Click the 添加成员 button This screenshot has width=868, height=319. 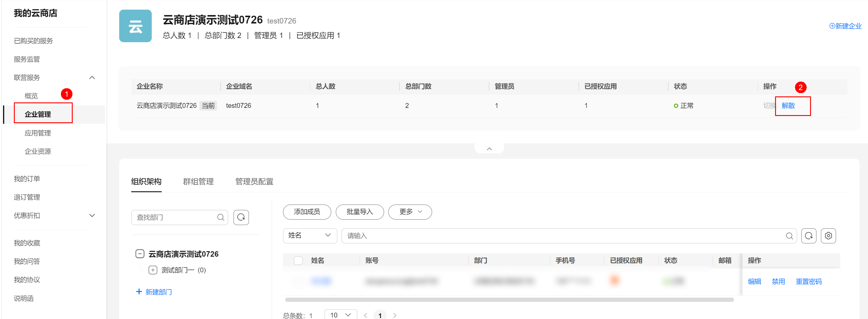click(307, 212)
